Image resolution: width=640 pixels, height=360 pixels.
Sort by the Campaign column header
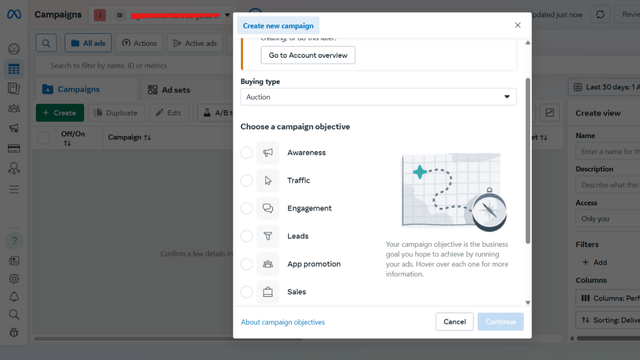point(129,138)
